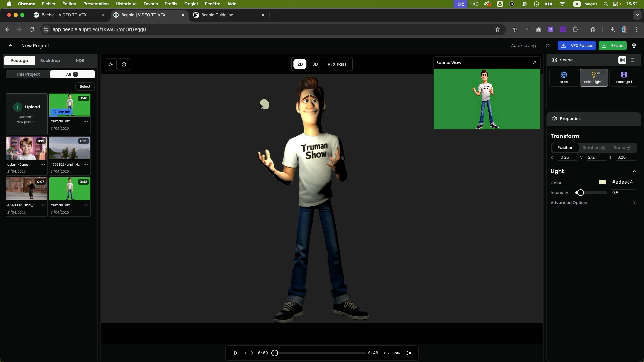Viewport: 644px width, 362px height.
Task: Switch to Beeble Guideline browser tab
Action: (x=229, y=15)
